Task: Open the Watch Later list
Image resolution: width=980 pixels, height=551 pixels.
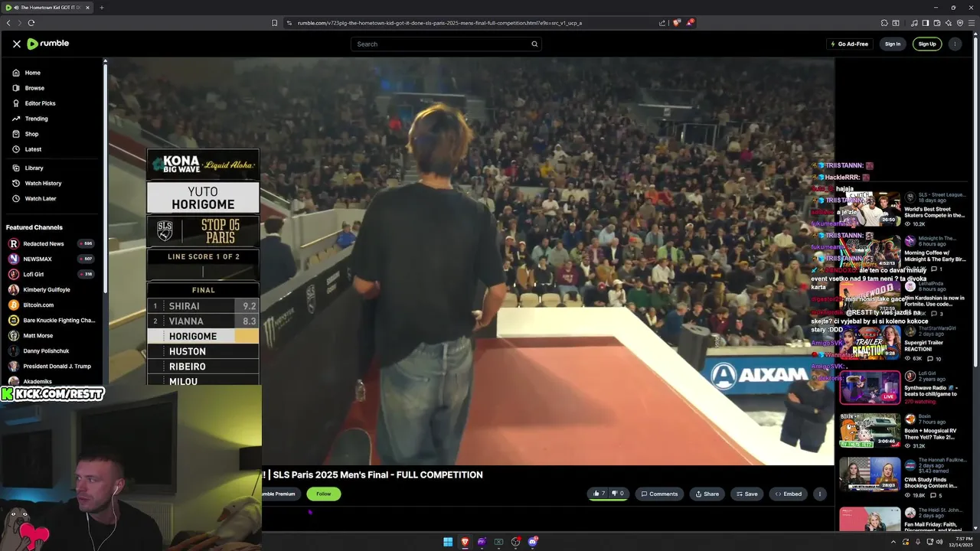Action: (41, 198)
